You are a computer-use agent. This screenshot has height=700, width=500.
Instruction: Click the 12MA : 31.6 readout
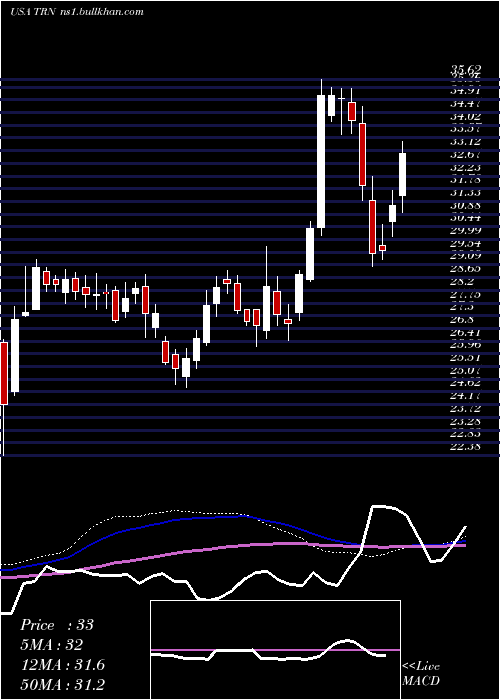[x=62, y=665]
